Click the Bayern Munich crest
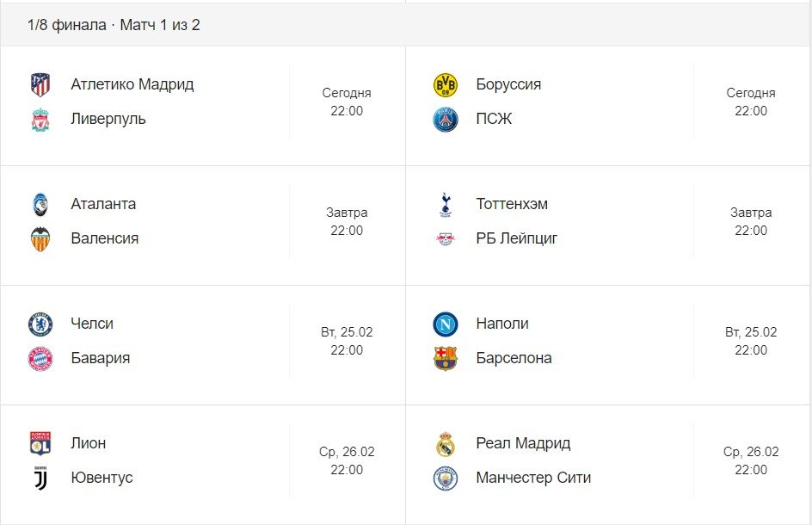The width and height of the screenshot is (812, 525). (40, 359)
